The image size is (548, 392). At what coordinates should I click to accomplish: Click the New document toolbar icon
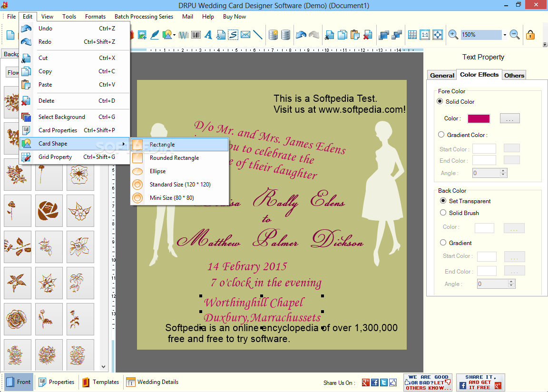(x=10, y=35)
